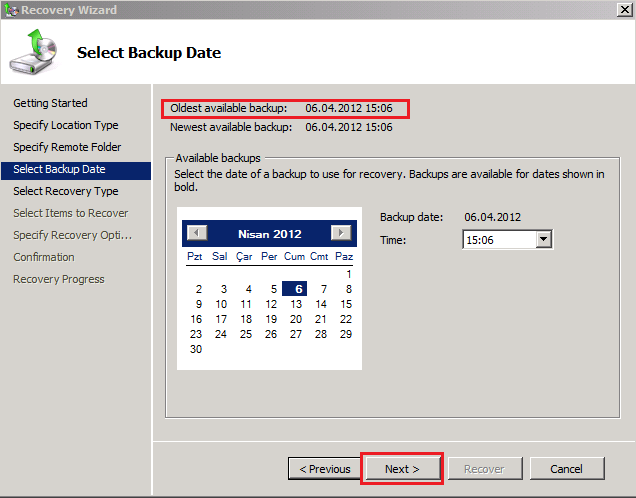Click the backup drive header icon
This screenshot has height=498, width=636.
[34, 53]
